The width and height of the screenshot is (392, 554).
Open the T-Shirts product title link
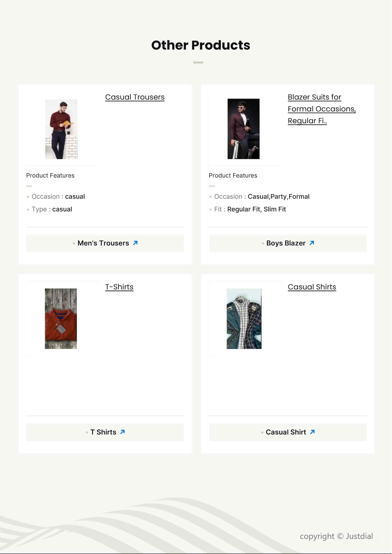point(119,287)
